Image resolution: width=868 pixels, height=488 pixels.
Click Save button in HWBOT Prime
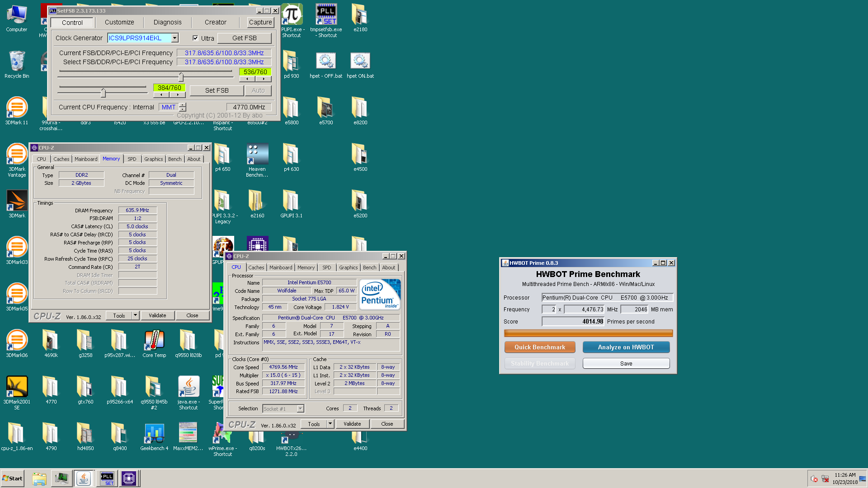tap(626, 363)
